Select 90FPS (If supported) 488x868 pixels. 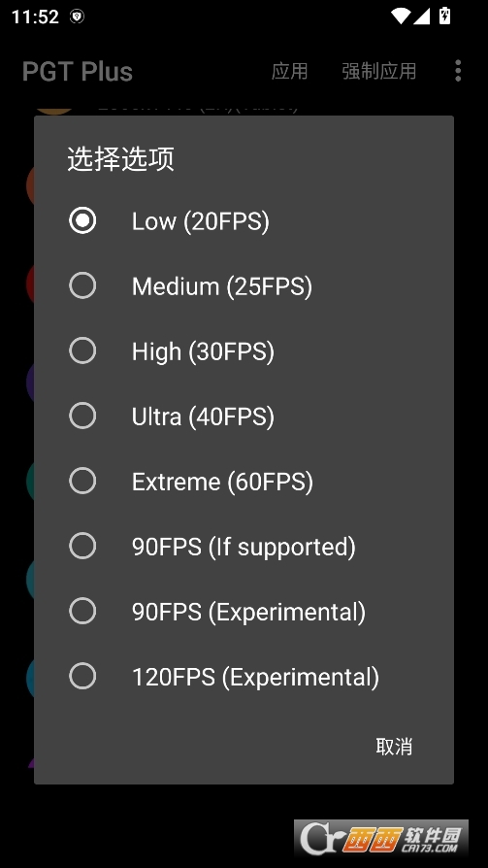pos(244,547)
